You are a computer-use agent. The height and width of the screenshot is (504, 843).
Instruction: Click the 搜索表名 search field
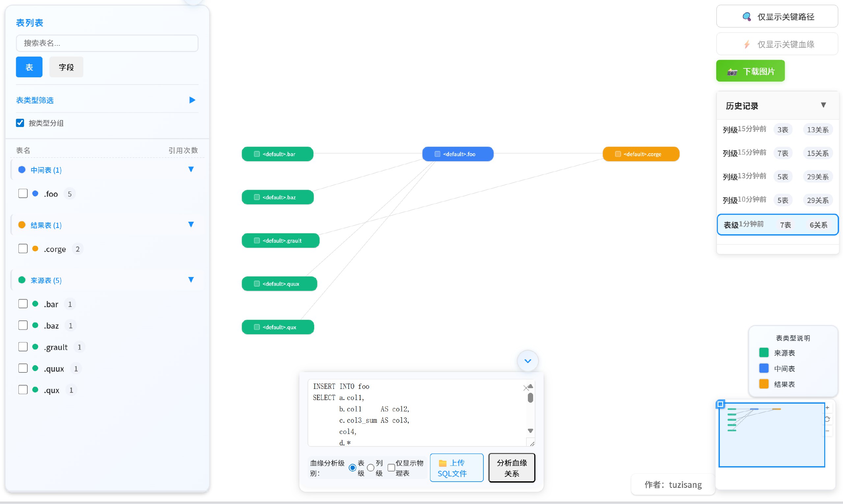click(x=107, y=43)
